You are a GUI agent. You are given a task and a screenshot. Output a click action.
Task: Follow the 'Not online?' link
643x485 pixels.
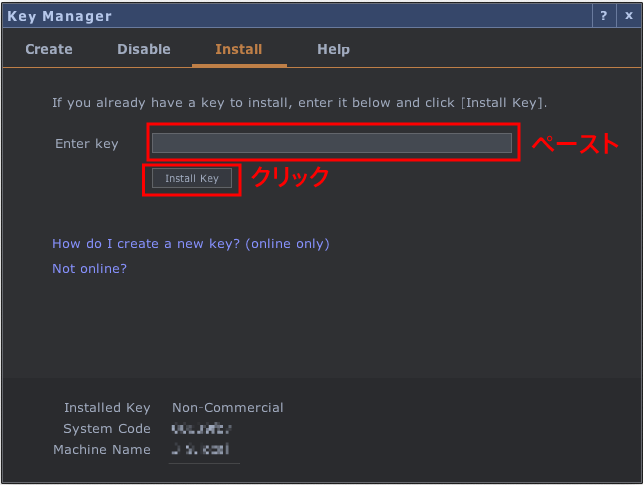click(89, 268)
